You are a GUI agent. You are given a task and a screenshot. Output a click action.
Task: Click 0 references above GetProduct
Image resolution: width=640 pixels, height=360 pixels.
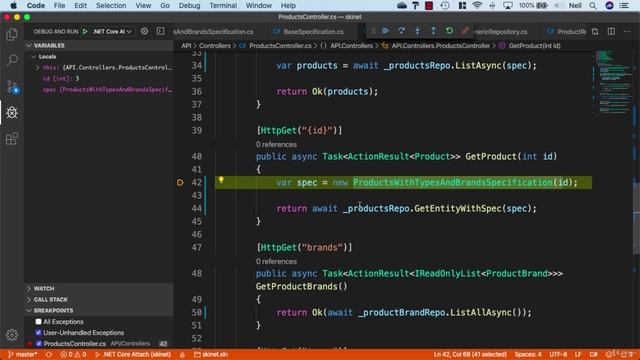[x=276, y=144]
